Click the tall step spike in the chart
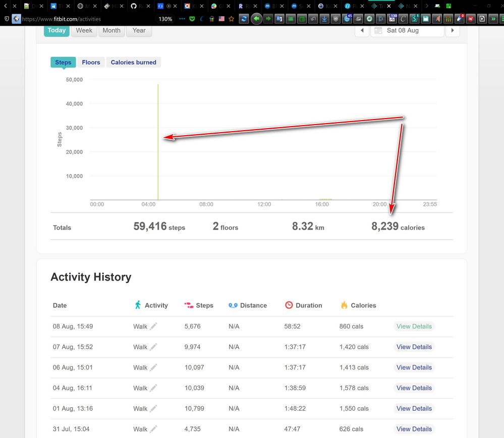Viewport: 504px width, 438px height. [x=158, y=141]
